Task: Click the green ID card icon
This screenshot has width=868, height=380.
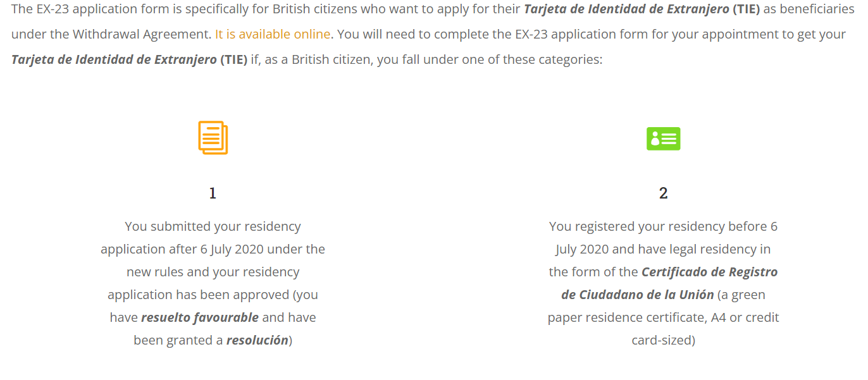Action: click(x=663, y=138)
